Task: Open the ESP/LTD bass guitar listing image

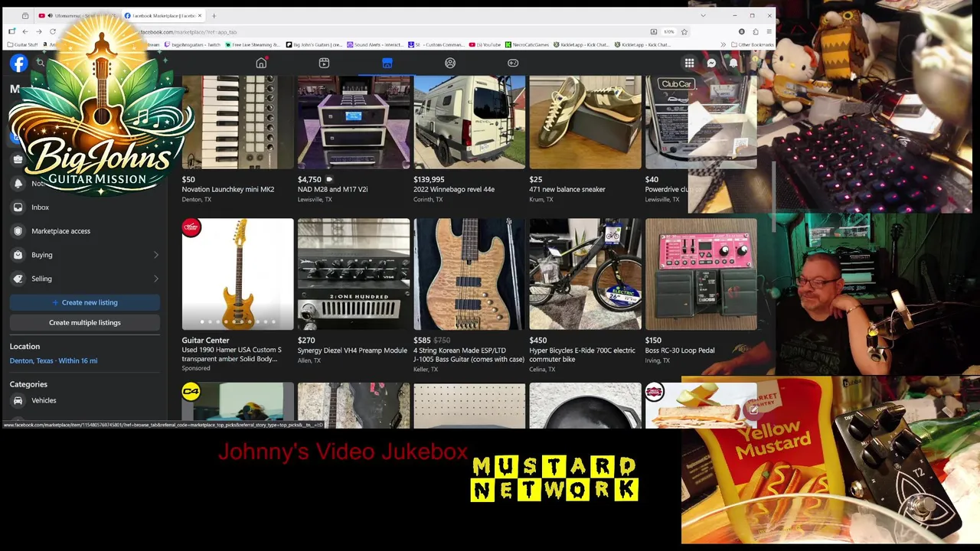Action: click(x=469, y=274)
